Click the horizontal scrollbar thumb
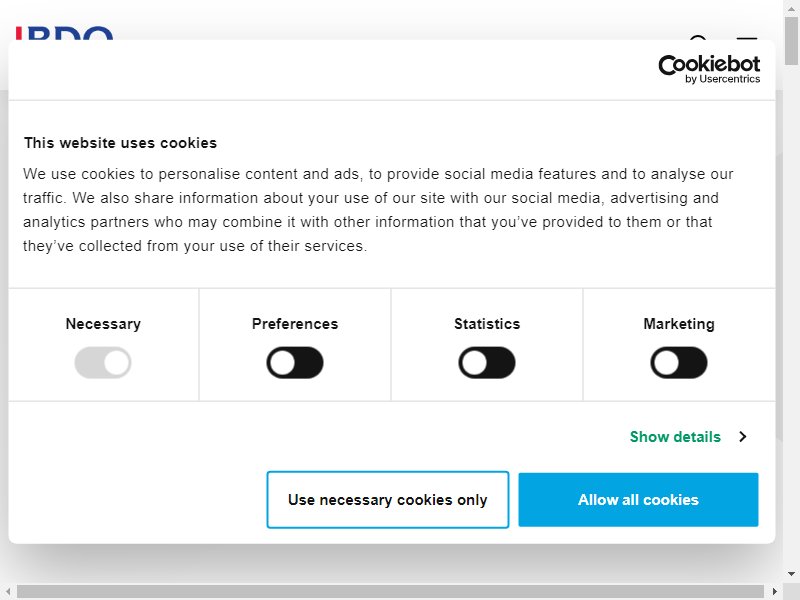This screenshot has width=800, height=600. click(x=390, y=591)
